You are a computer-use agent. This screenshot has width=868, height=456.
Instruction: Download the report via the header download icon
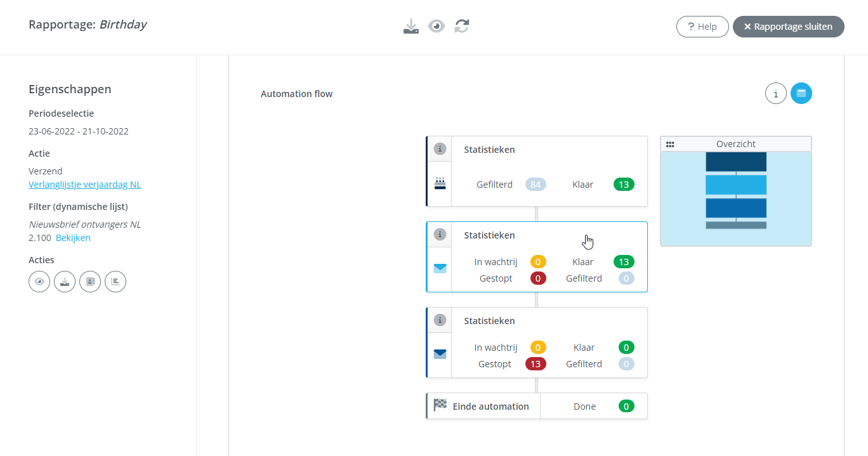(x=411, y=26)
